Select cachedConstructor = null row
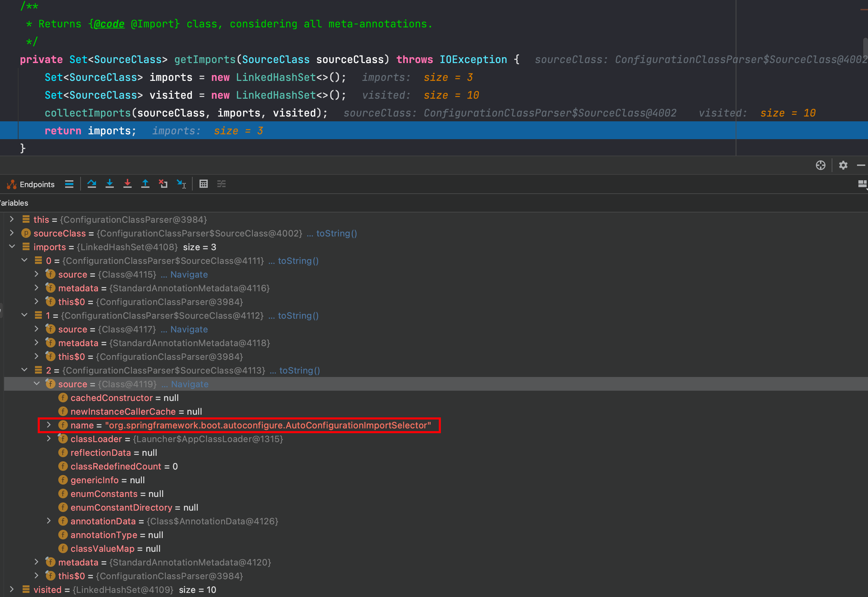Screen dimensions: 868x597 (436, 398)
